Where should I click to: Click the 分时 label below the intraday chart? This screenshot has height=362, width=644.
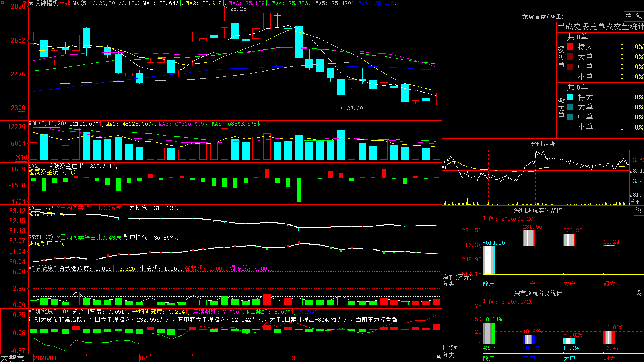click(x=636, y=201)
